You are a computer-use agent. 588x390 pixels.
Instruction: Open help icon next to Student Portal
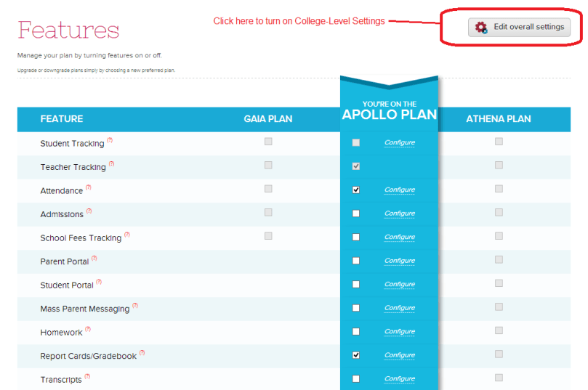(99, 282)
